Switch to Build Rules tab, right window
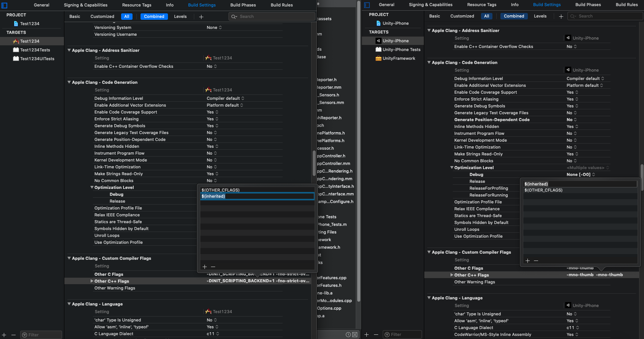The height and width of the screenshot is (339, 644). coord(627,5)
